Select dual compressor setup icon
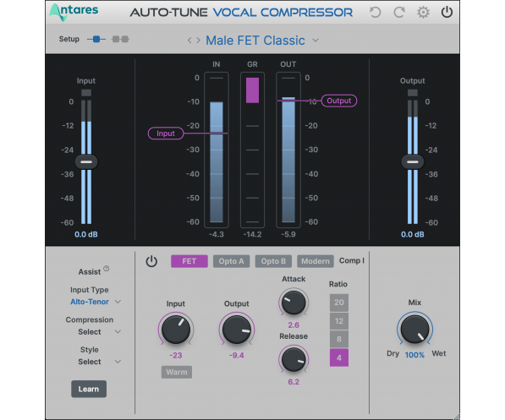This screenshot has width=505, height=420. (x=120, y=39)
